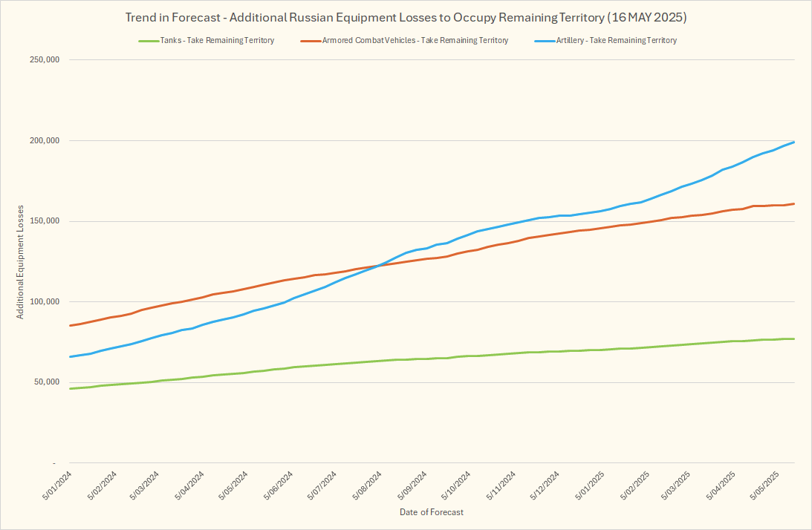Select the 'Additional Equipment Losses' vertical axis title
This screenshot has width=812, height=530.
tap(21, 262)
